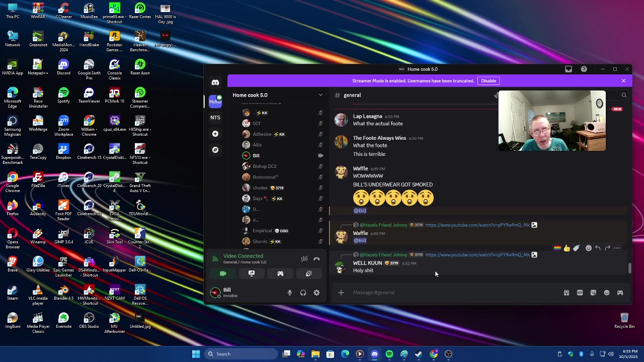Open More options on hovered message

[x=617, y=248]
